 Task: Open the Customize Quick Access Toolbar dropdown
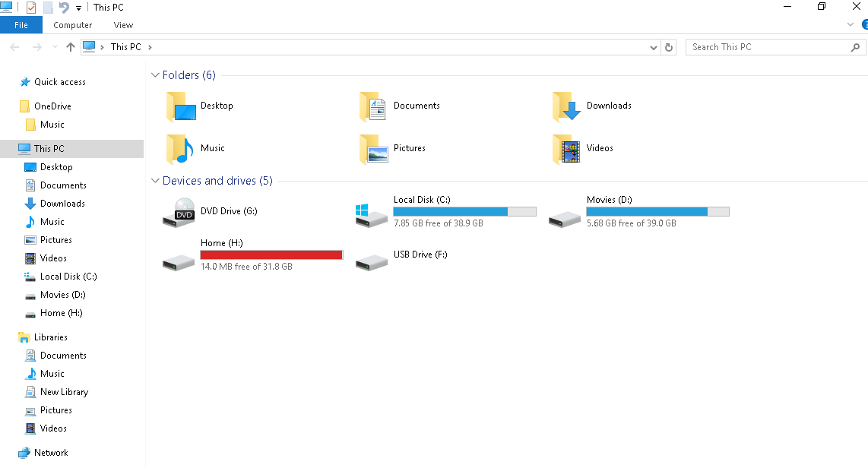(x=78, y=8)
